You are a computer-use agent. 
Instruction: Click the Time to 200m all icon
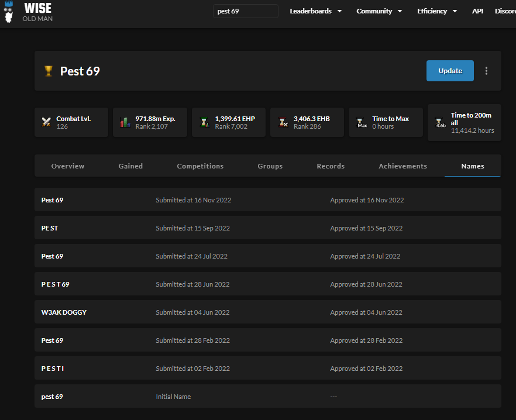441,123
